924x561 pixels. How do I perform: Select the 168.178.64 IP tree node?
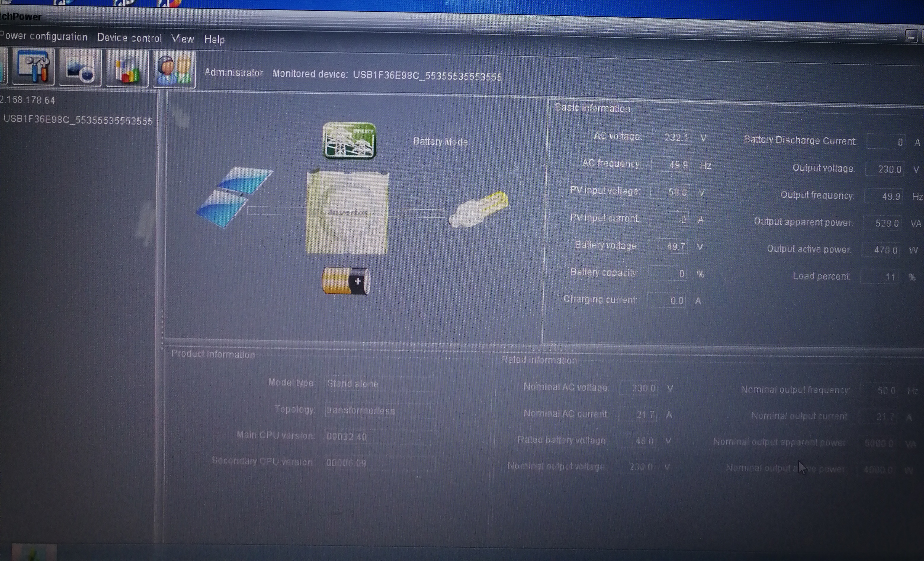pos(28,100)
